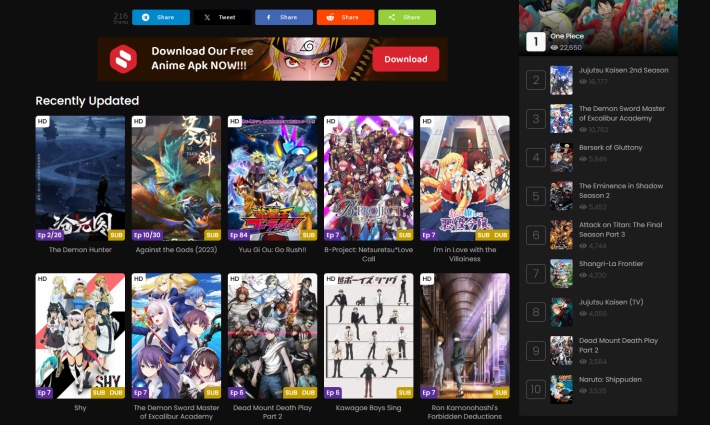Click The Demon Hunter title link

pyautogui.click(x=80, y=250)
